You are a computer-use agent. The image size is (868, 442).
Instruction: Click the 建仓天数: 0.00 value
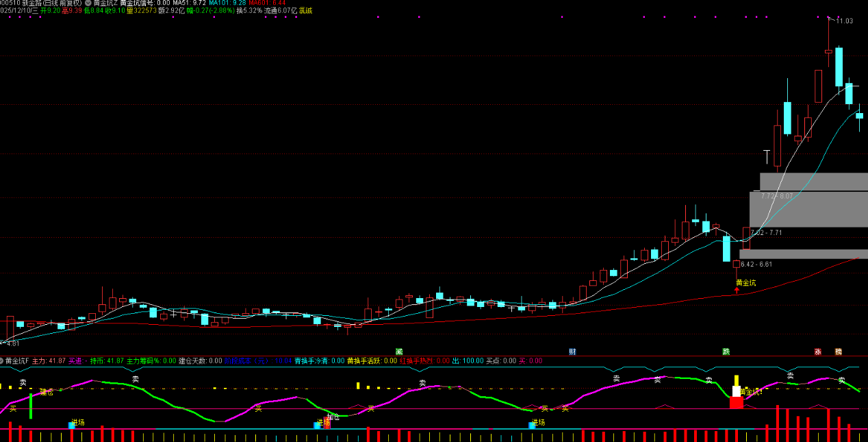[x=200, y=360]
